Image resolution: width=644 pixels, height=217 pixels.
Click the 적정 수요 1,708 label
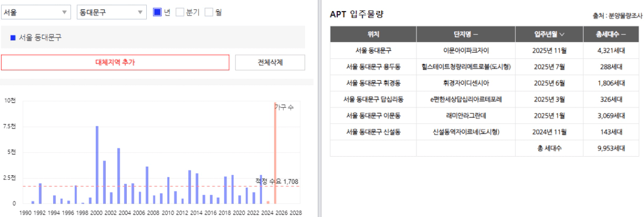coord(277,182)
